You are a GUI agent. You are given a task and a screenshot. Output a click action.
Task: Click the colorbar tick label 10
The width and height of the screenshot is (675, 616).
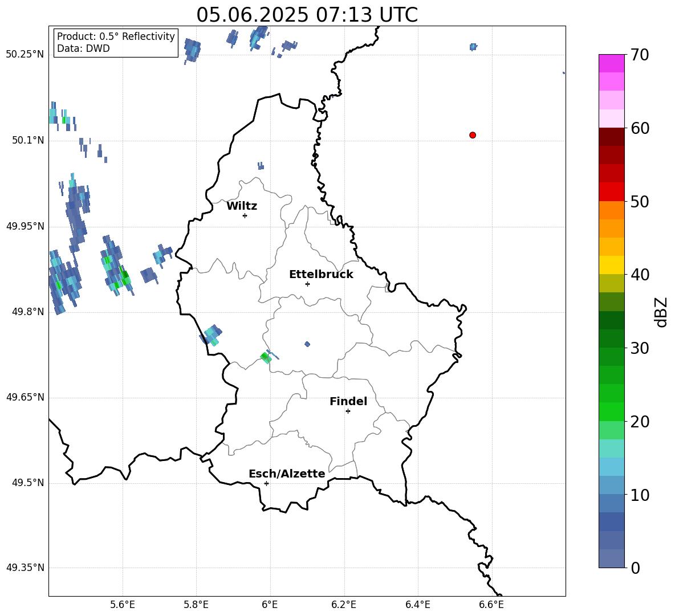tap(640, 495)
